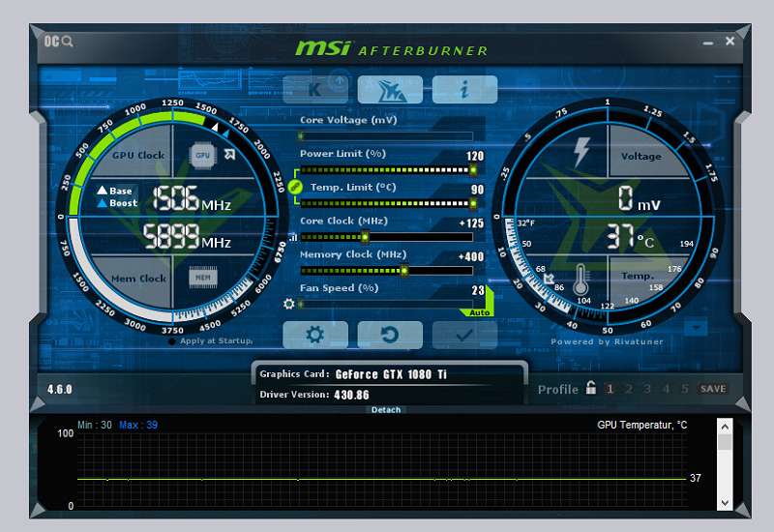This screenshot has width=774, height=532.
Task: Click the Max : 39 graph label
Action: point(138,425)
